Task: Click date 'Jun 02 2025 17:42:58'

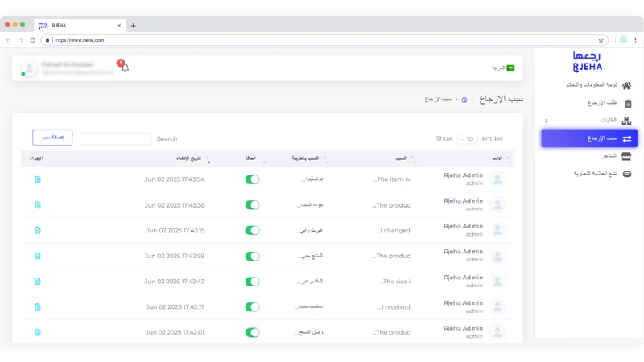Action: pos(175,256)
